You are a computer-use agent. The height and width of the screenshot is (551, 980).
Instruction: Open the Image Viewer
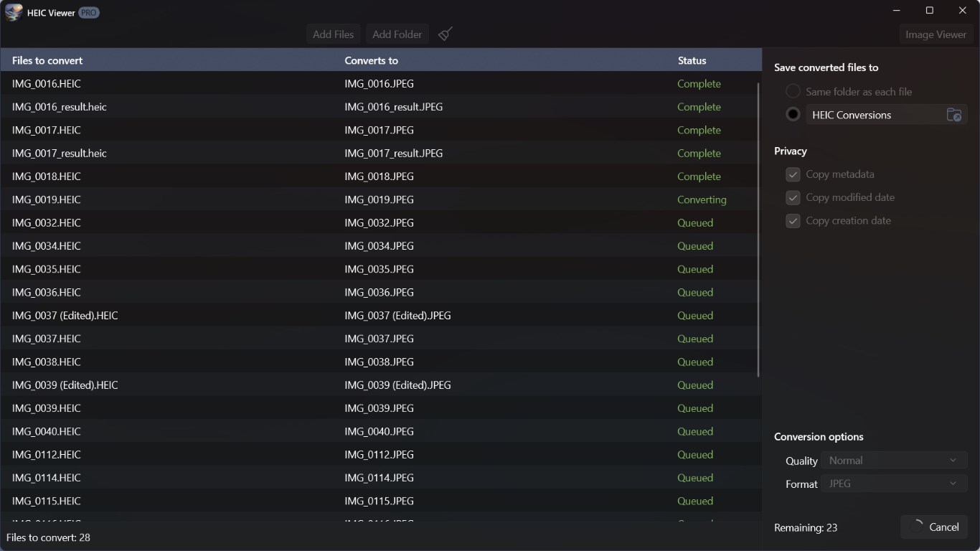pyautogui.click(x=936, y=34)
